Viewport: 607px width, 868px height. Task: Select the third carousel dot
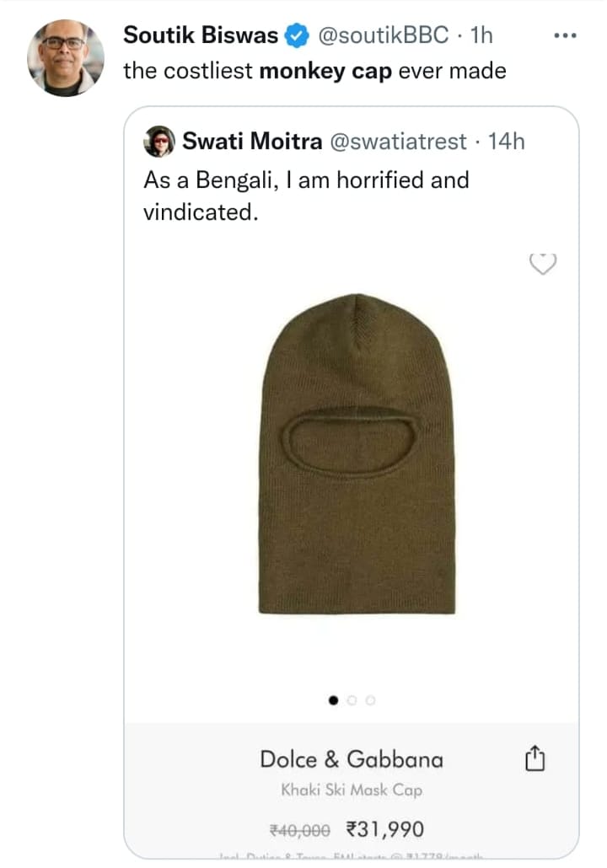coord(370,700)
